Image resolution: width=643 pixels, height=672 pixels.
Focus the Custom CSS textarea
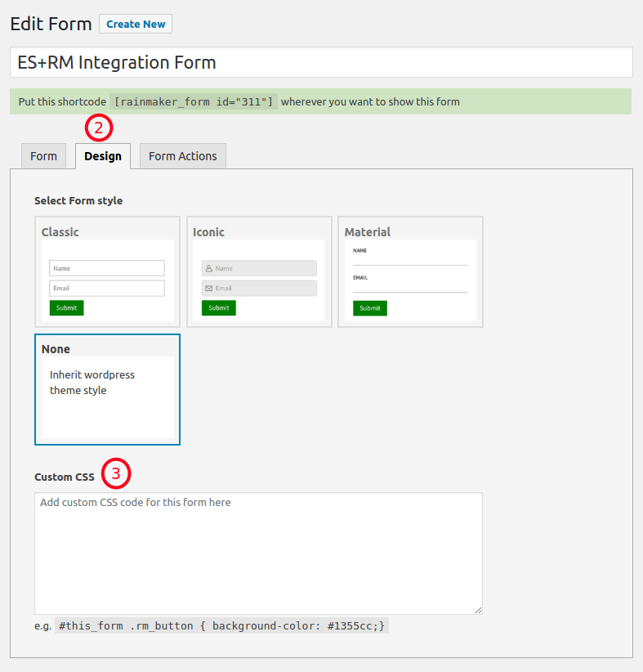click(258, 553)
